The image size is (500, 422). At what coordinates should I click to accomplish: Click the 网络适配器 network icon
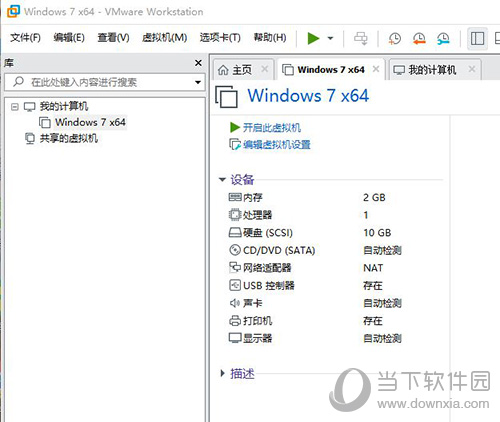point(235,267)
